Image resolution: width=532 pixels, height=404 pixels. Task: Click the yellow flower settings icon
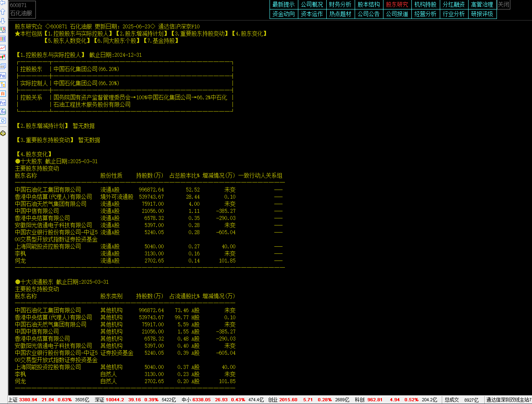coord(3,133)
